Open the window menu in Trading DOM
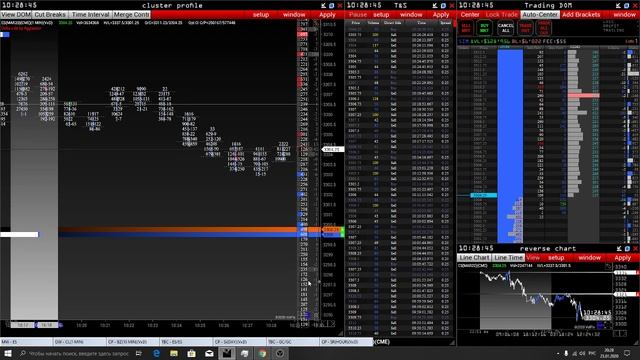This screenshot has height=360, width=640. tap(624, 14)
